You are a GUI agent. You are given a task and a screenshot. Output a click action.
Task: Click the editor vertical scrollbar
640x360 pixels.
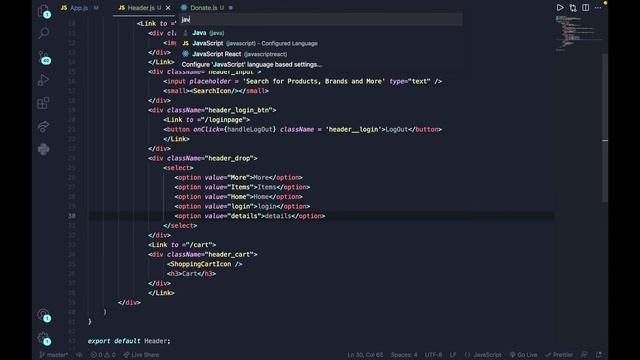pos(605,127)
